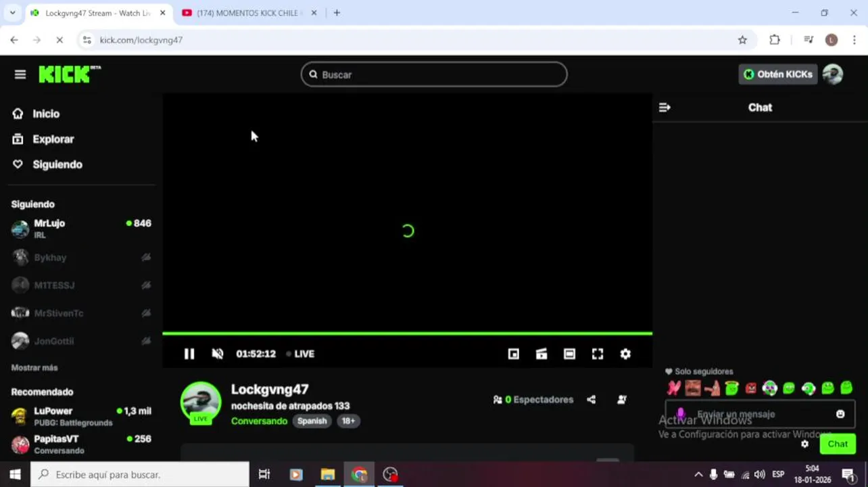868x487 pixels.
Task: Open Conversando category link
Action: pos(259,421)
